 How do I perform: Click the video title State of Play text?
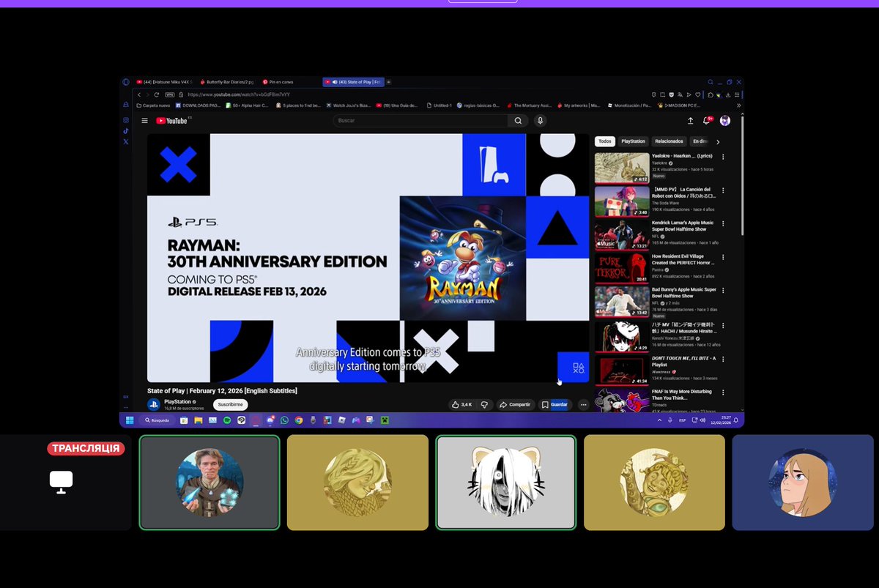click(222, 390)
